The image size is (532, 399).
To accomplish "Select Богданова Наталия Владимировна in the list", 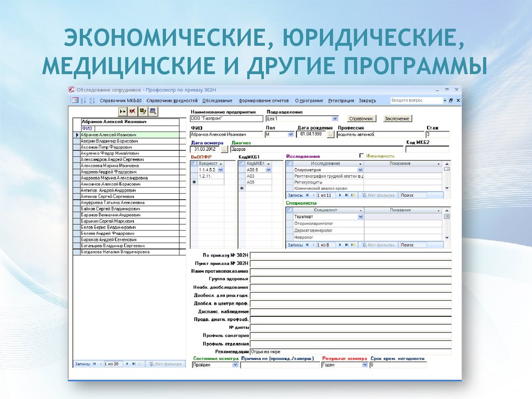I will coord(129,252).
